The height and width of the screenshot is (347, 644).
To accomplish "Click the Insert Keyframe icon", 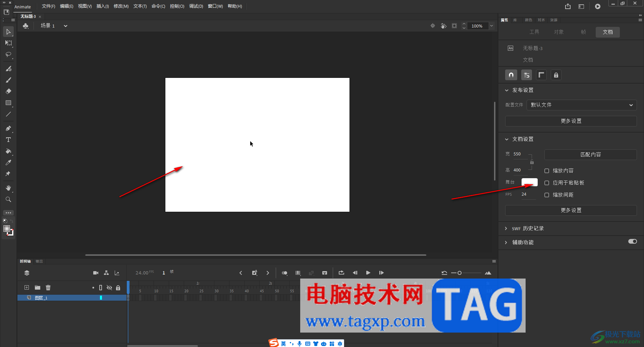I will [254, 273].
